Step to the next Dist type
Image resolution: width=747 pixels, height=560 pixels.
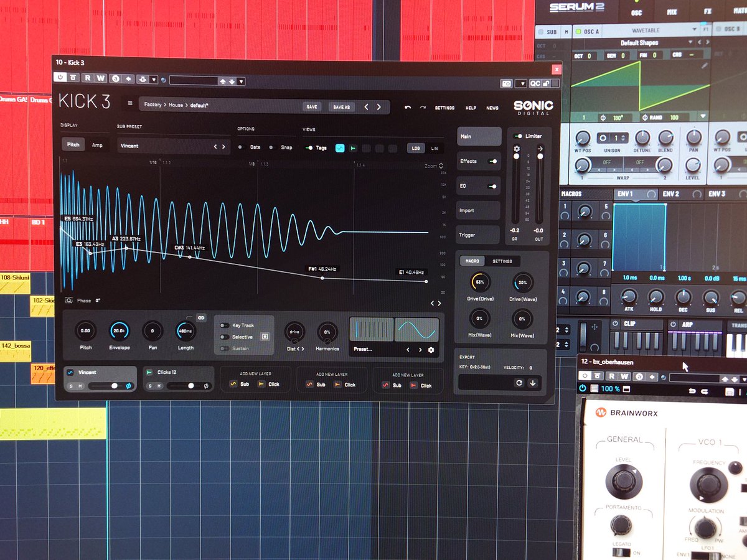coord(303,349)
